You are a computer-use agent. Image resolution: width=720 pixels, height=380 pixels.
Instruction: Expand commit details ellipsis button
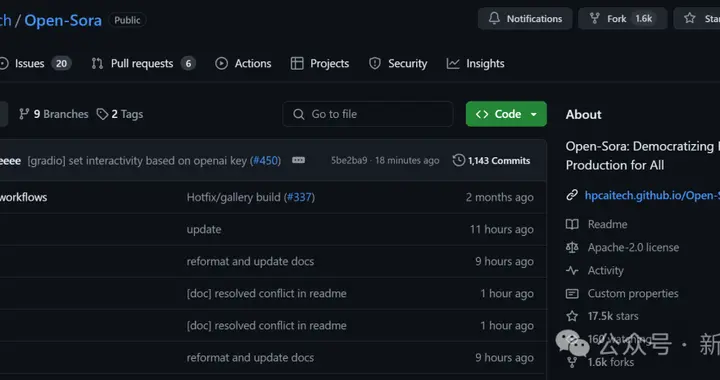tap(298, 160)
